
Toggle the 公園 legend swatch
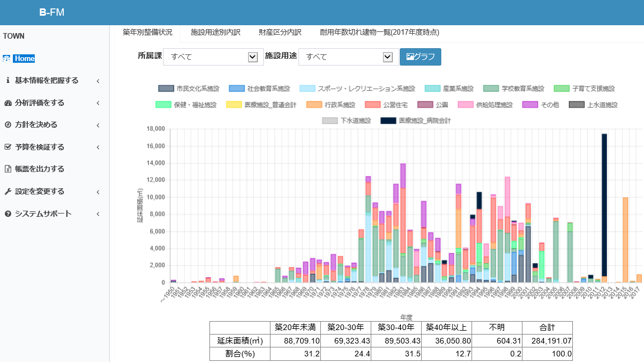(x=425, y=105)
